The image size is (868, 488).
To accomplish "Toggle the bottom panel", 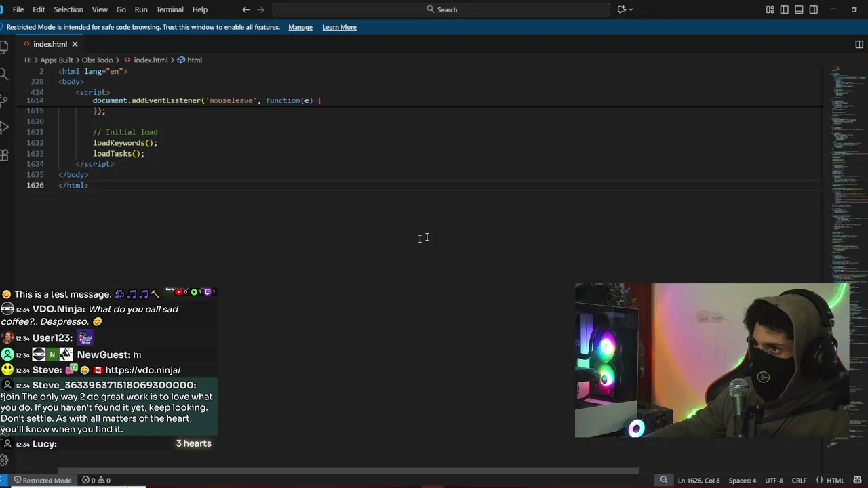I will point(799,9).
